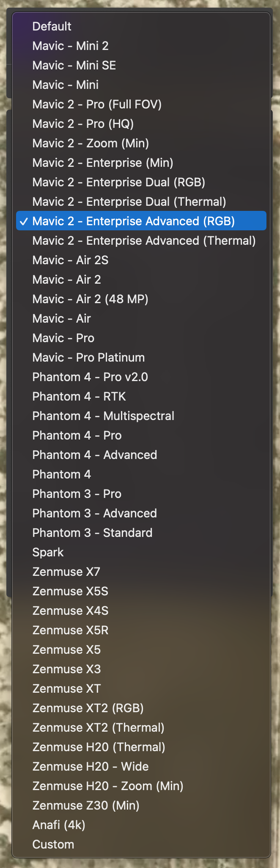Select Phantom 4 - RTK option

141,396
